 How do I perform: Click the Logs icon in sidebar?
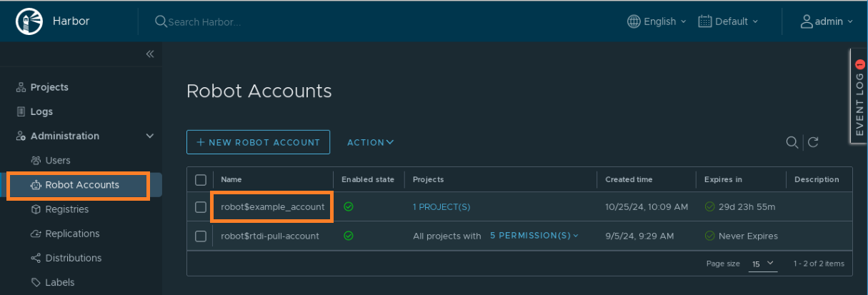coord(21,111)
